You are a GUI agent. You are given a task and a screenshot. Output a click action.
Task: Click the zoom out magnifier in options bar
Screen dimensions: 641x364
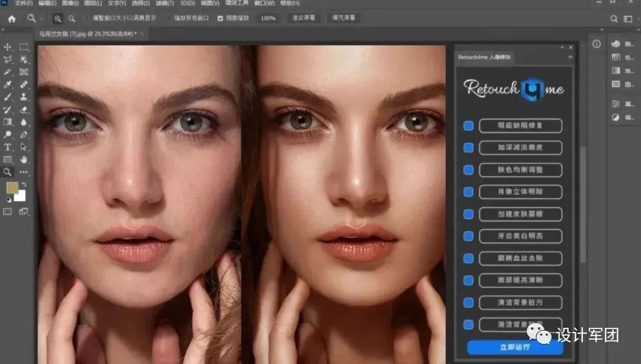coord(72,18)
